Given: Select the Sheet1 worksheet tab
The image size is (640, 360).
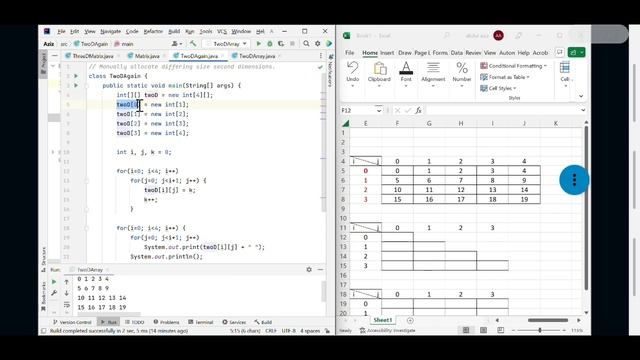Looking at the screenshot, I should [x=382, y=320].
